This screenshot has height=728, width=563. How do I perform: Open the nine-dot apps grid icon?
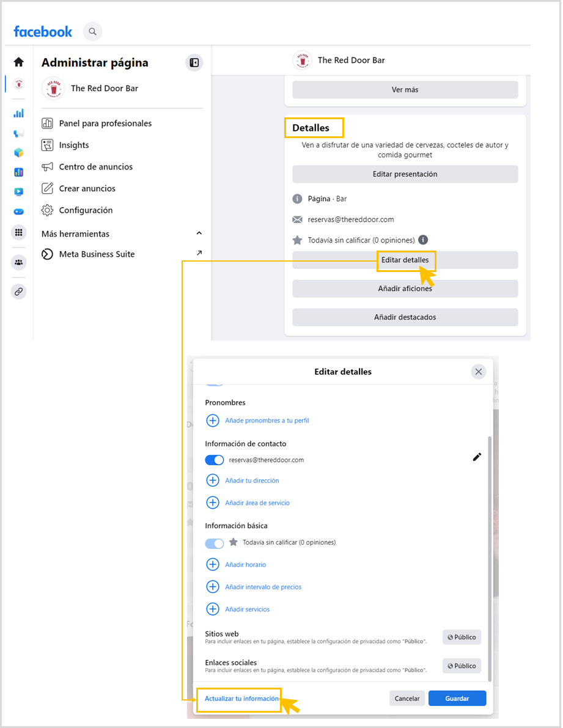(19, 232)
